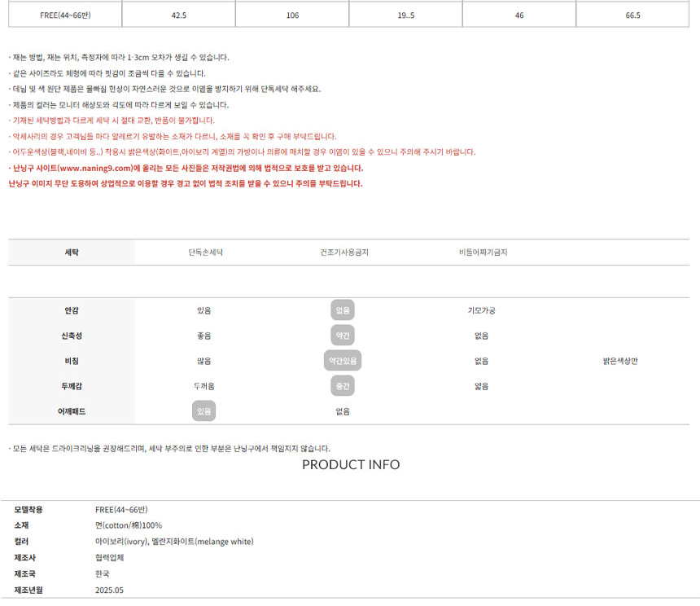Select the highlighted 약간있음 badge in 비침 row
This screenshot has width=700, height=606.
coord(343,361)
